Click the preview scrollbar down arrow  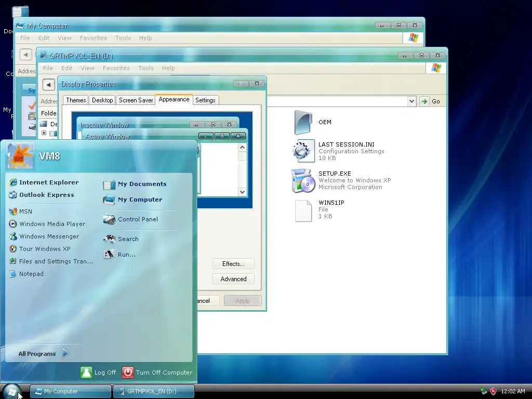(242, 192)
